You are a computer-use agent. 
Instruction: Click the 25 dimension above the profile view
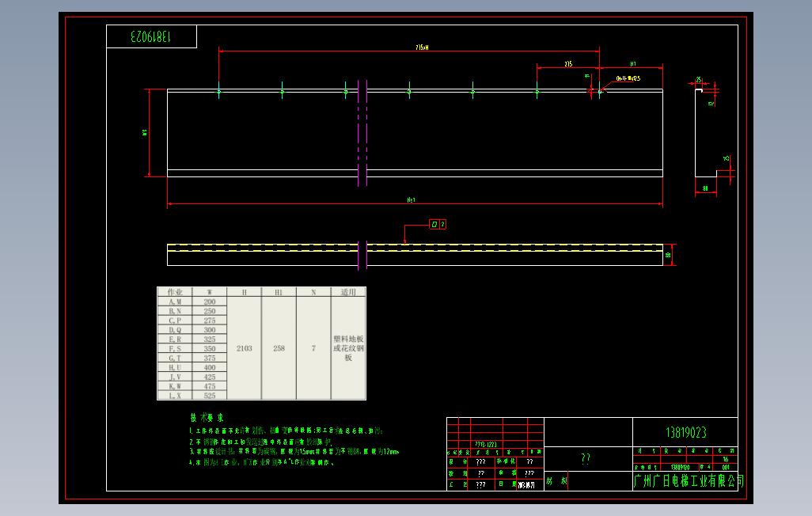(698, 80)
